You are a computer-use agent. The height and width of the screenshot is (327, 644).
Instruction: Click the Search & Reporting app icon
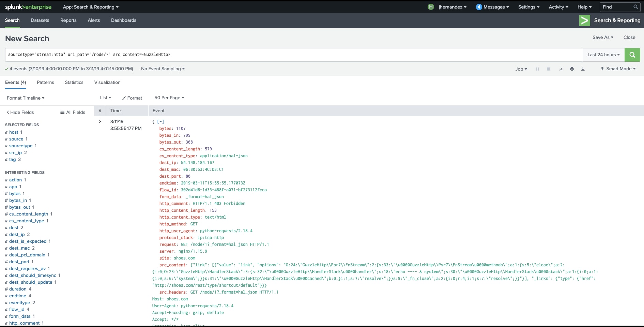point(585,20)
